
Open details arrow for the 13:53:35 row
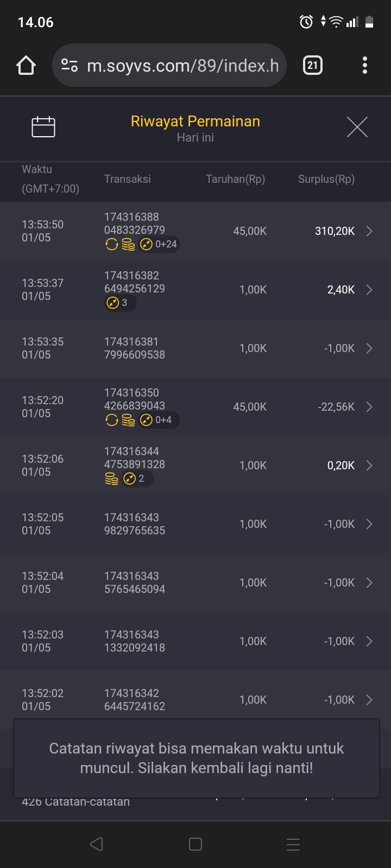369,348
